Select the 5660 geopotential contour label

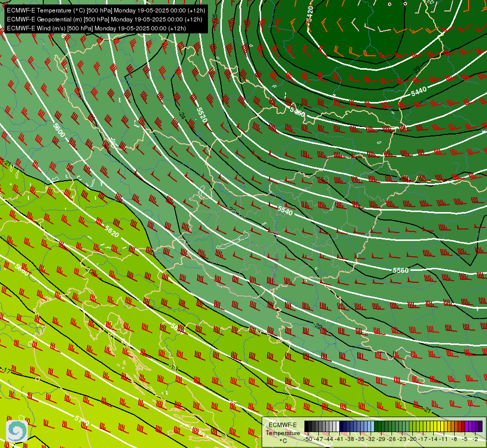[22, 270]
